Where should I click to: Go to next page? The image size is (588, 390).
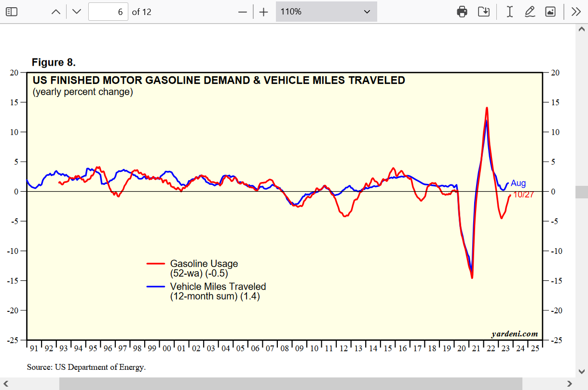coord(77,12)
